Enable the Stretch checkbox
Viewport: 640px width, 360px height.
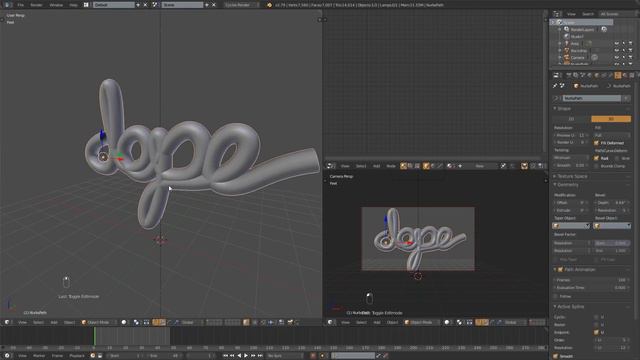[x=617, y=158]
